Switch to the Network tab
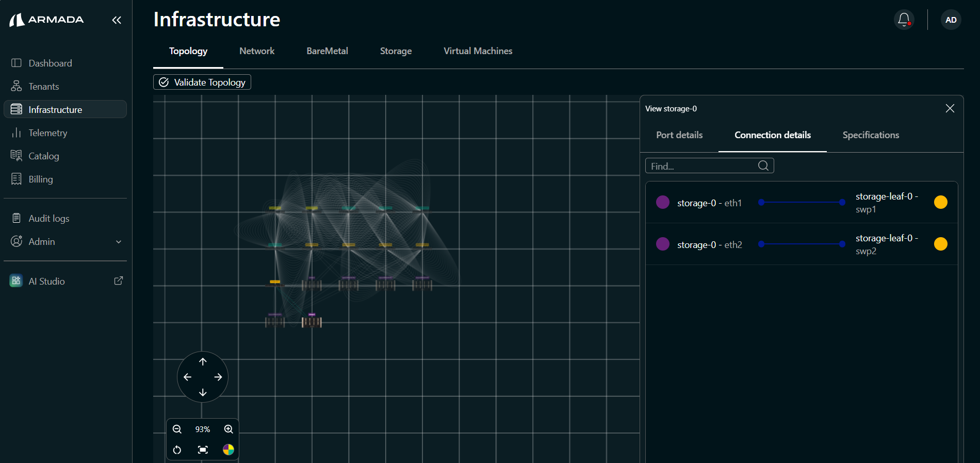Image resolution: width=980 pixels, height=463 pixels. pyautogui.click(x=257, y=51)
